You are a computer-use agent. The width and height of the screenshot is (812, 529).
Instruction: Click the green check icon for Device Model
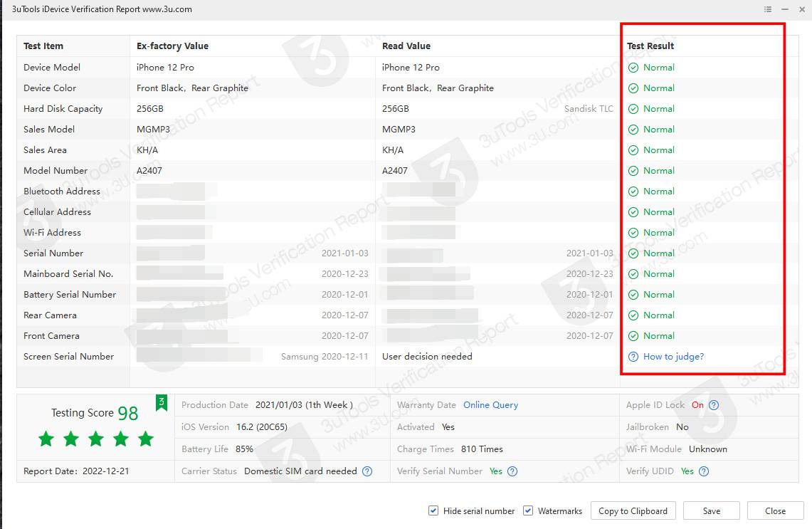tap(633, 68)
